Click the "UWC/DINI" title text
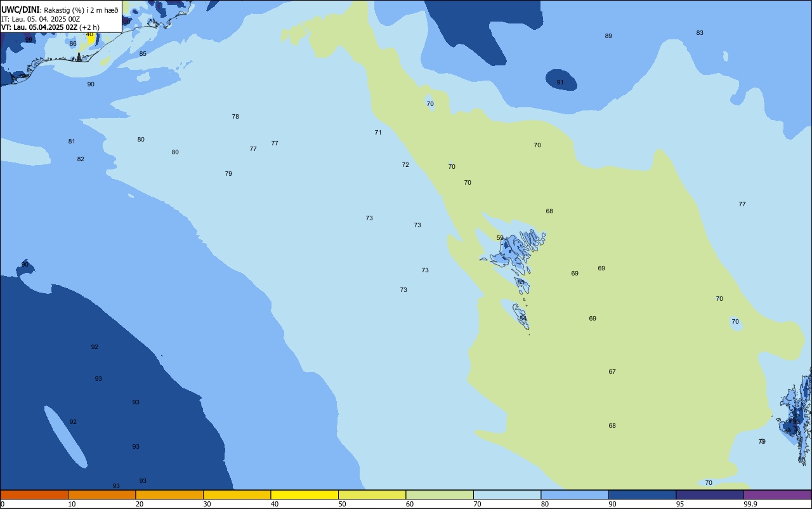This screenshot has height=509, width=812. [20, 10]
